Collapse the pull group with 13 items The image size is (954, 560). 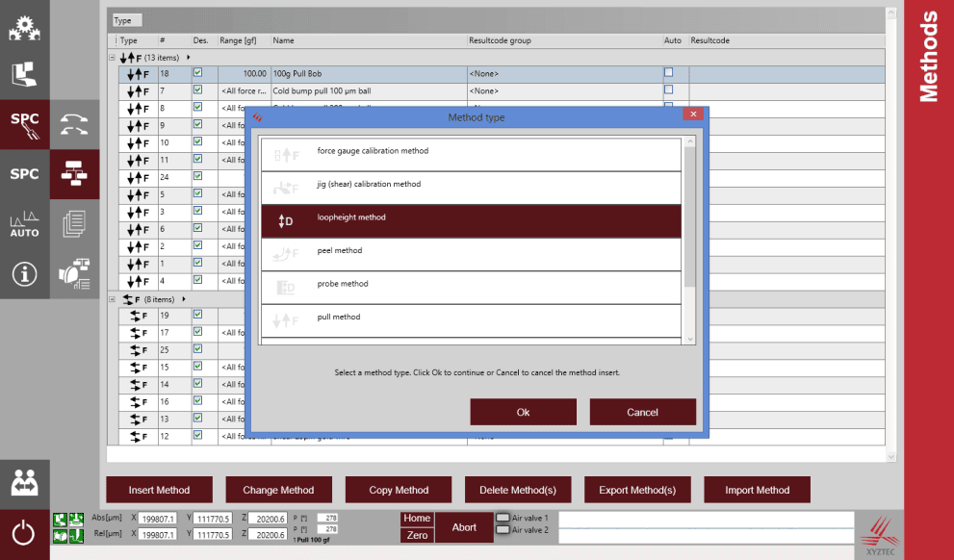112,58
